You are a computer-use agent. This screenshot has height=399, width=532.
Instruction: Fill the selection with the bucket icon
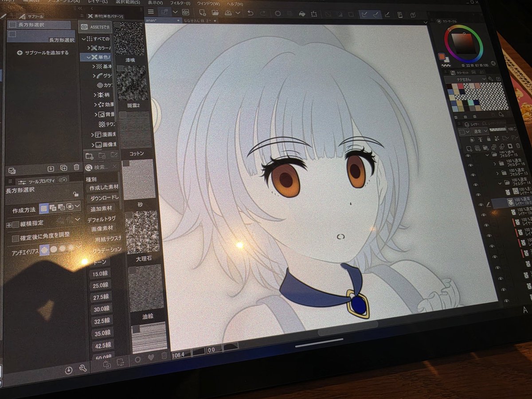click(x=302, y=14)
